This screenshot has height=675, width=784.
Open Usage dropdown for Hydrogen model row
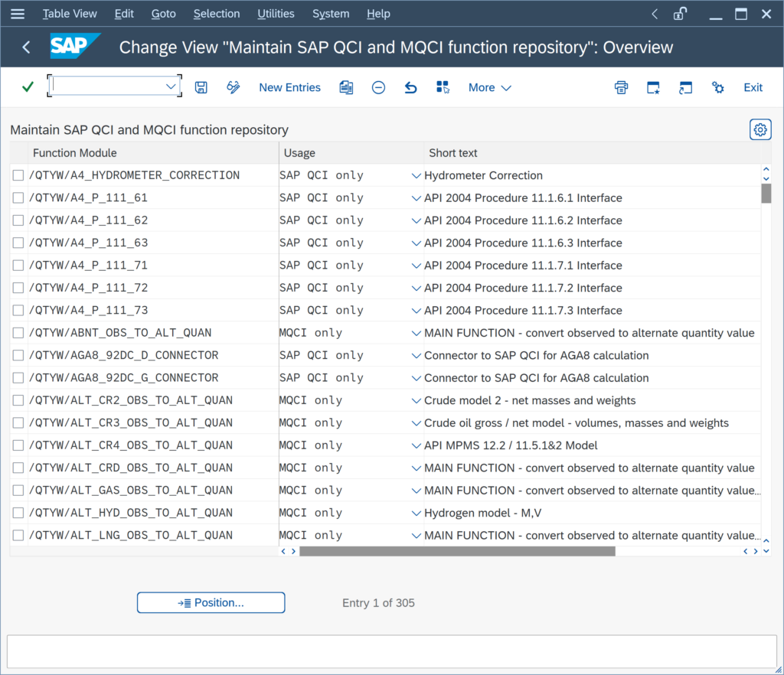click(416, 513)
